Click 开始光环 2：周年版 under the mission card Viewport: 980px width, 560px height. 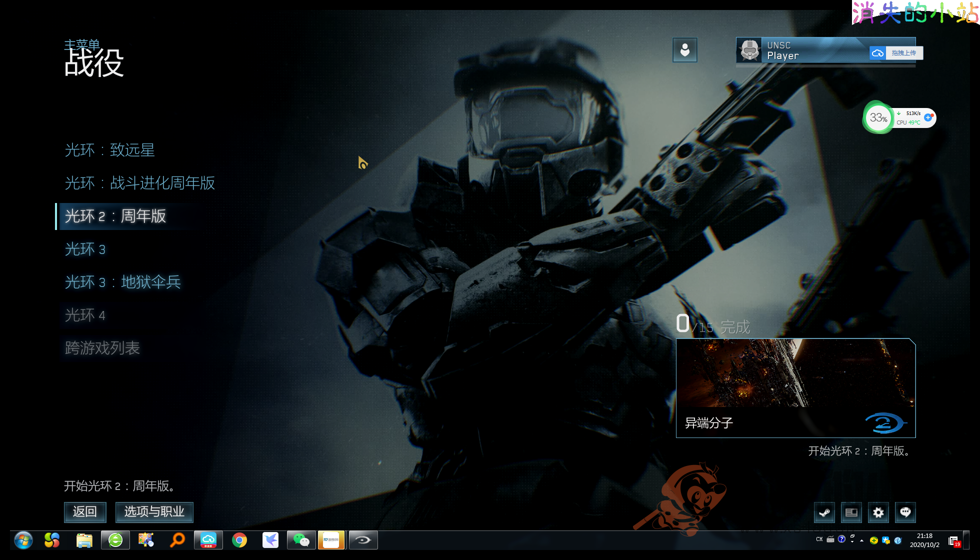[860, 451]
